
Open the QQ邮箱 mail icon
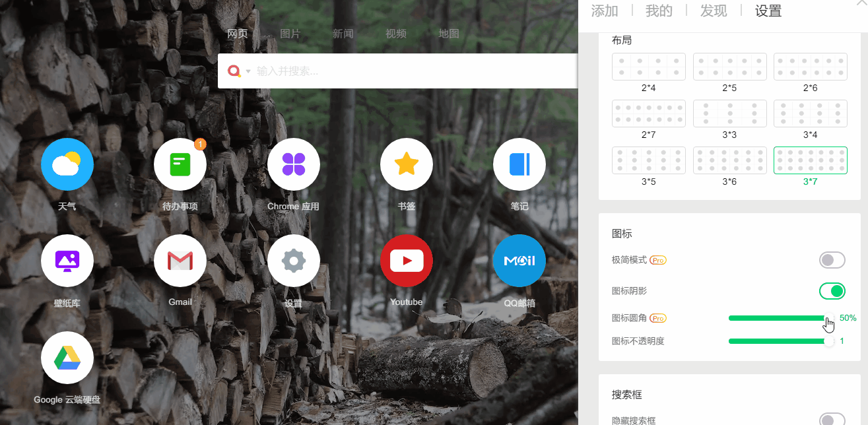(x=519, y=261)
